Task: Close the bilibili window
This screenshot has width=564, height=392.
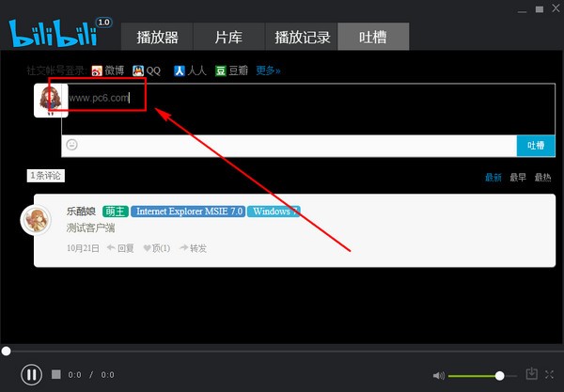Action: click(x=556, y=8)
